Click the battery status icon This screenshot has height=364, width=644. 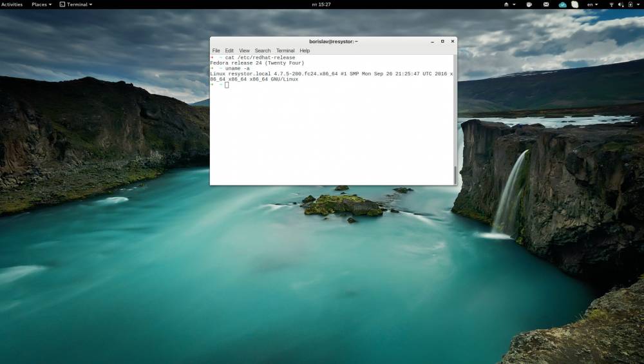[630, 5]
